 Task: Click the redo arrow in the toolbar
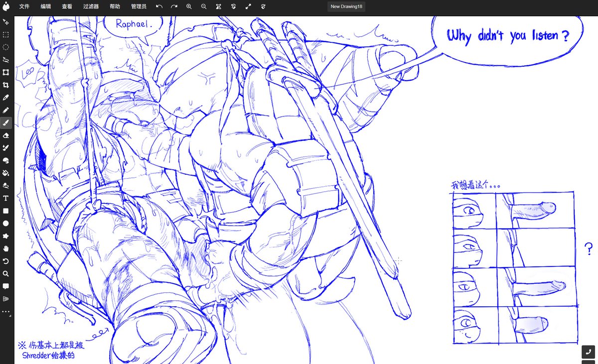coord(174,6)
